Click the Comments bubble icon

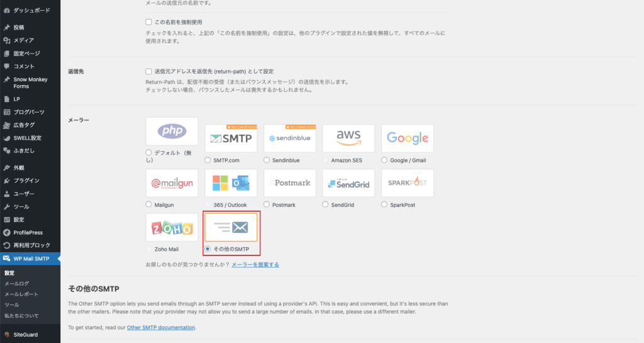point(6,66)
